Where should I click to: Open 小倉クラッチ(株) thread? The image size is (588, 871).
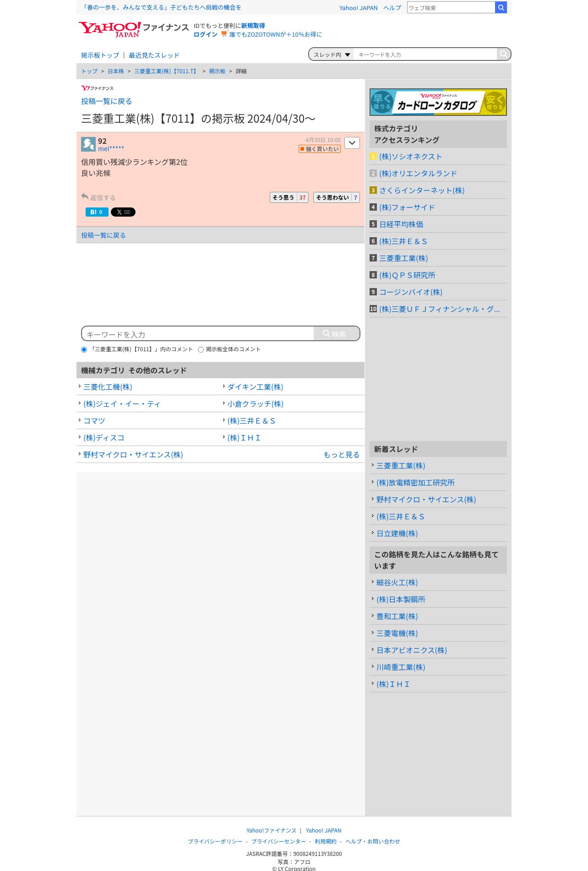pyautogui.click(x=255, y=404)
